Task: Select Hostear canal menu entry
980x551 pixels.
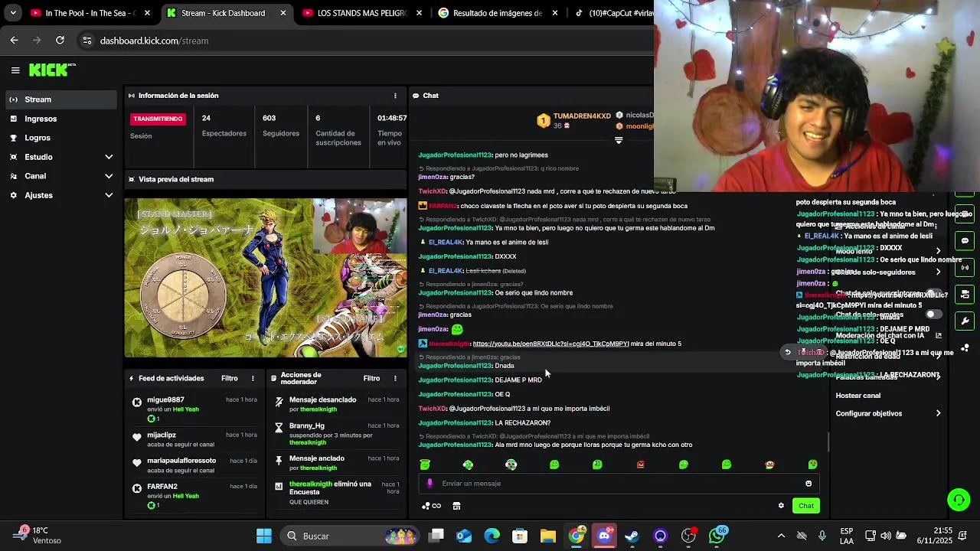Action: [858, 396]
